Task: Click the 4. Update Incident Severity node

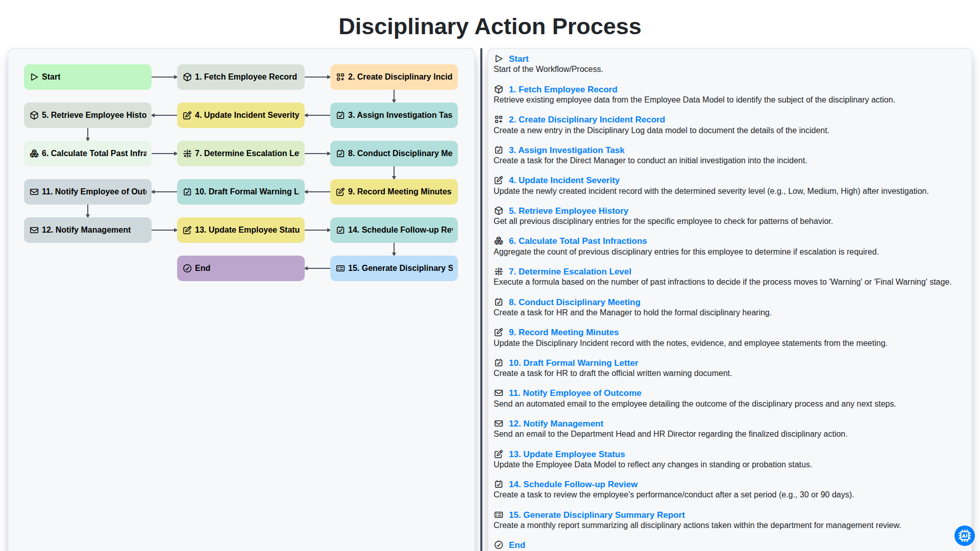Action: [241, 115]
